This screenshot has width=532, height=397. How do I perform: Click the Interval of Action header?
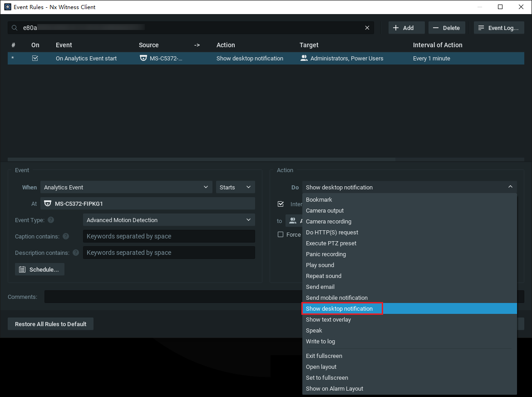click(438, 45)
